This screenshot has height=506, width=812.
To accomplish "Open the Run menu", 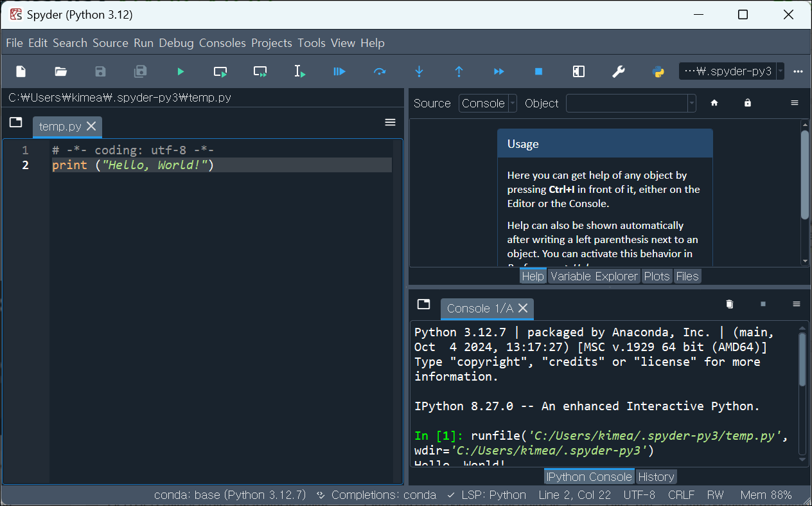I will (x=144, y=43).
